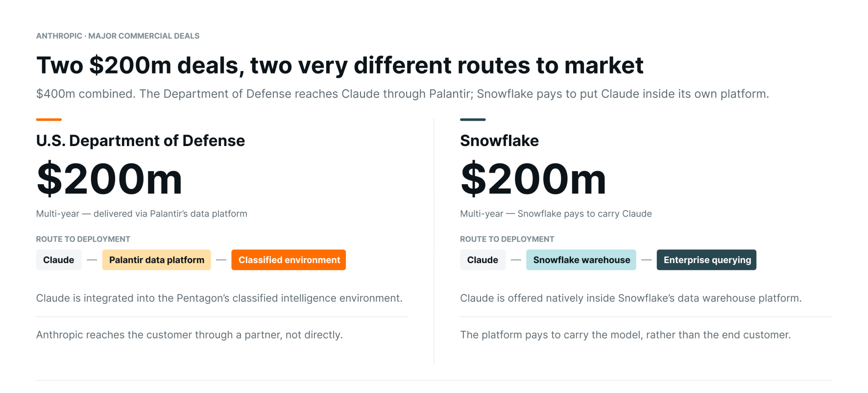
Task: Click the Claude chip under Defense
Action: point(59,260)
